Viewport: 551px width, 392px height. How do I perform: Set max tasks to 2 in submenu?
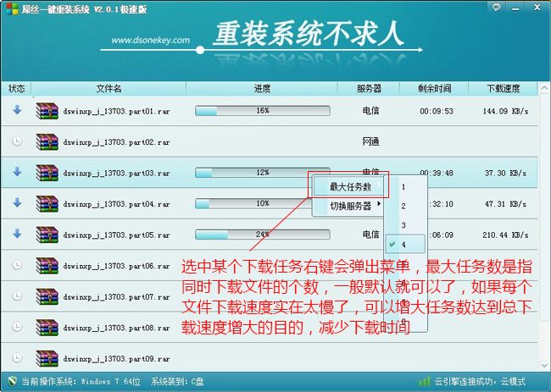(x=406, y=206)
